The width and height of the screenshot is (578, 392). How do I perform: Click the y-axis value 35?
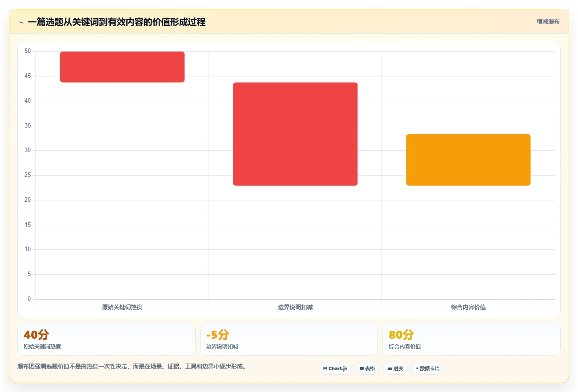pyautogui.click(x=28, y=126)
